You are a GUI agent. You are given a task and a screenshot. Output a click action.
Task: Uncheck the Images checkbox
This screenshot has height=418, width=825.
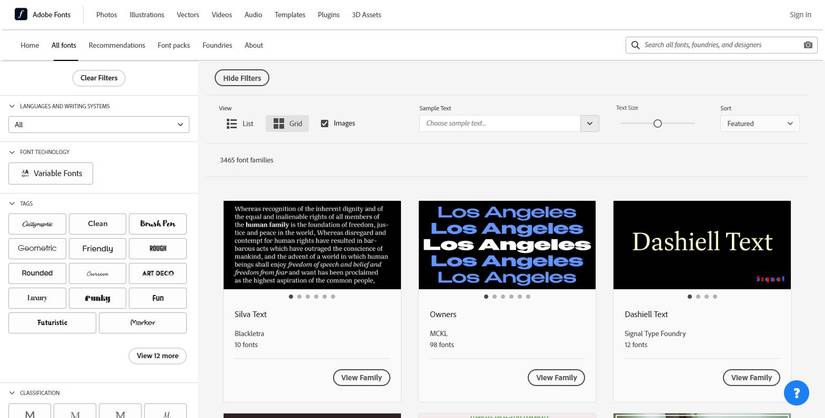click(x=325, y=124)
